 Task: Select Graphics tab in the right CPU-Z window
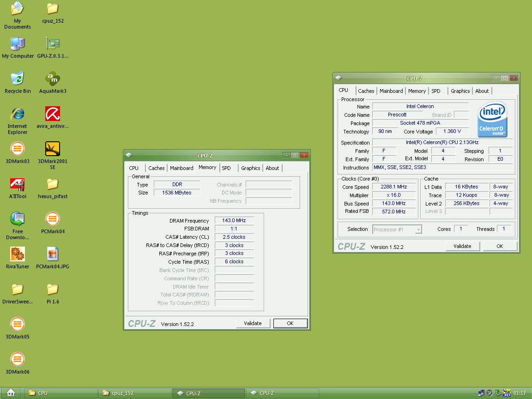460,91
